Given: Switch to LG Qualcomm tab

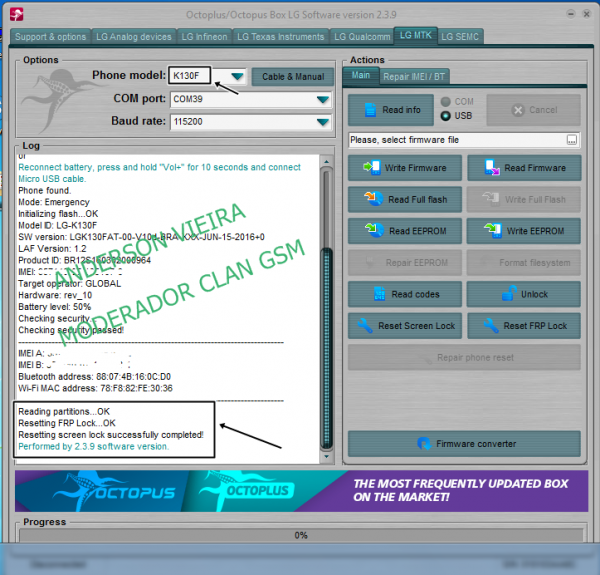Looking at the screenshot, I should (362, 37).
